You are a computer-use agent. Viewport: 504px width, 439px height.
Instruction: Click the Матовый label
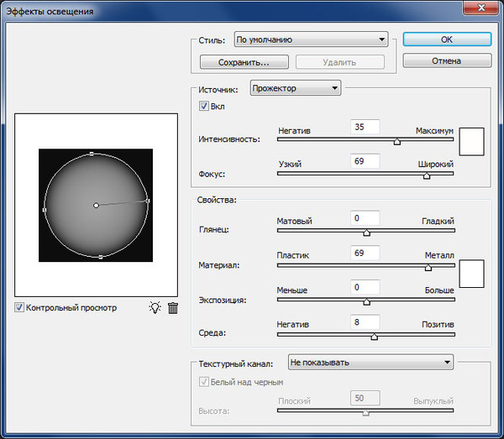coord(294,221)
